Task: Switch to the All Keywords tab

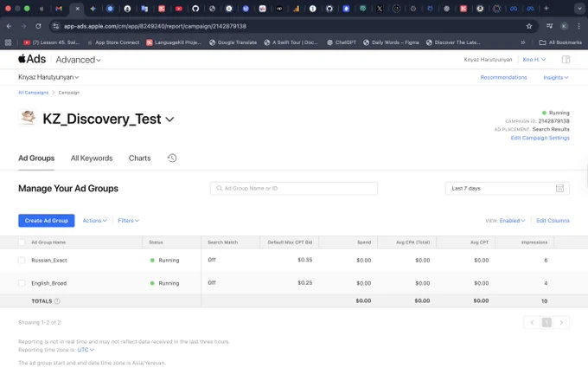Action: [92, 158]
